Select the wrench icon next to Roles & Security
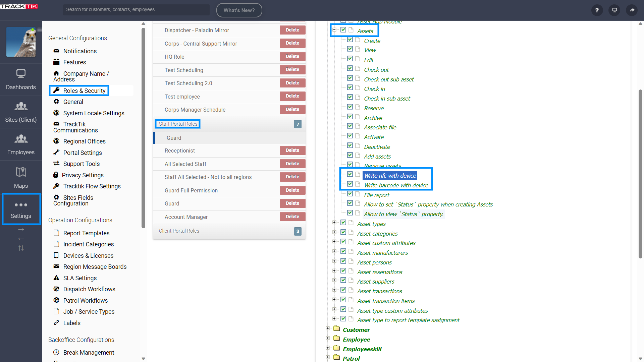Viewport: 644px width, 362px height. pyautogui.click(x=56, y=90)
